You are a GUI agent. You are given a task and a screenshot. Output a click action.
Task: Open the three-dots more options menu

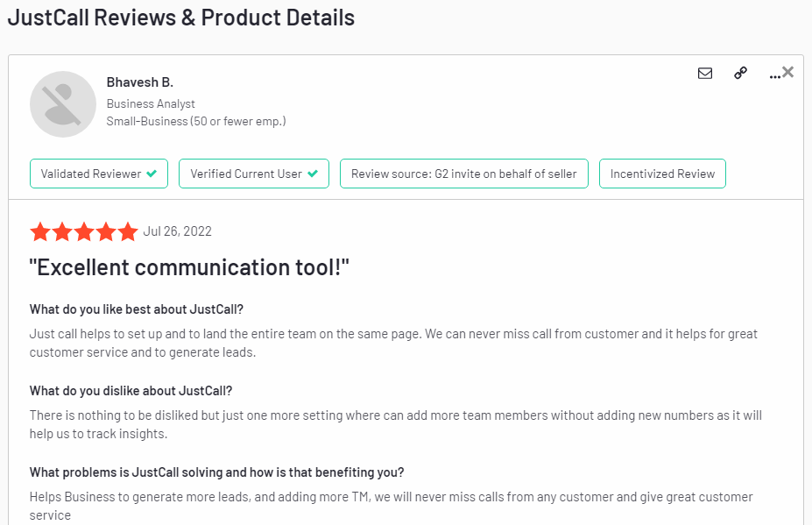point(774,77)
